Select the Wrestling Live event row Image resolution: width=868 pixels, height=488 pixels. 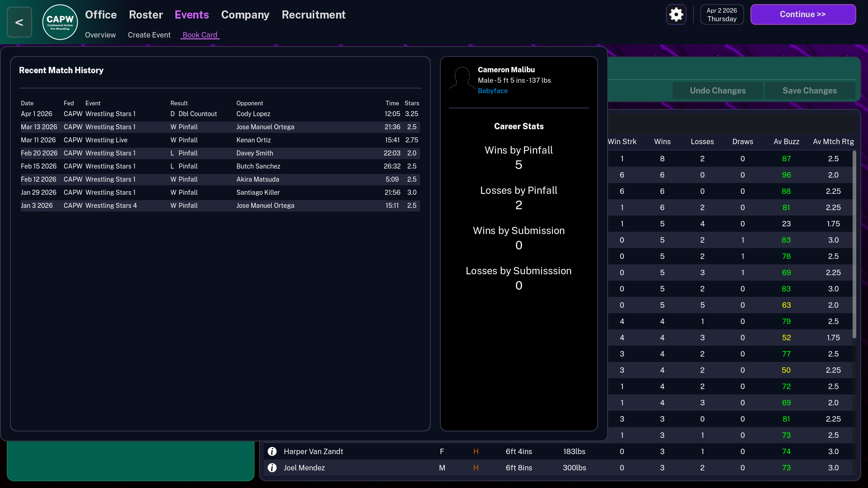[x=220, y=140]
